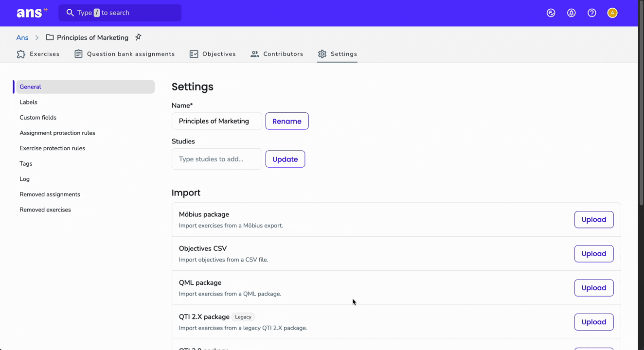Click the Question bank assignments clipboard icon

[78, 54]
